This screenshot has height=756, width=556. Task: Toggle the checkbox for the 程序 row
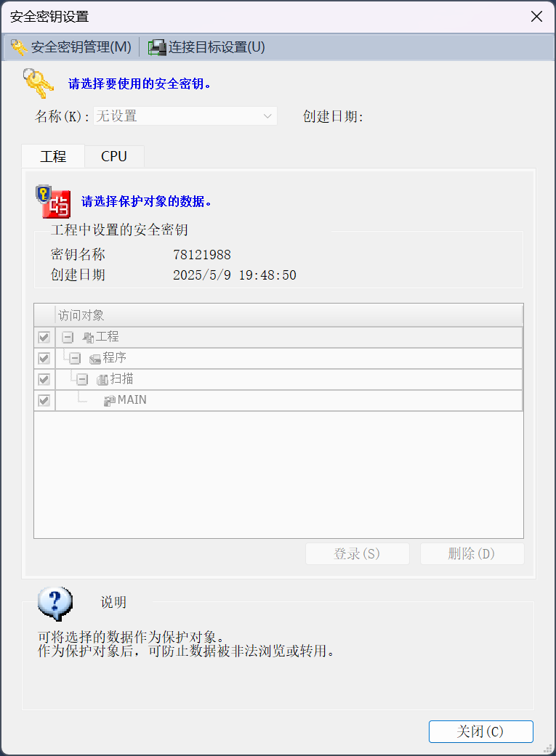(x=44, y=359)
